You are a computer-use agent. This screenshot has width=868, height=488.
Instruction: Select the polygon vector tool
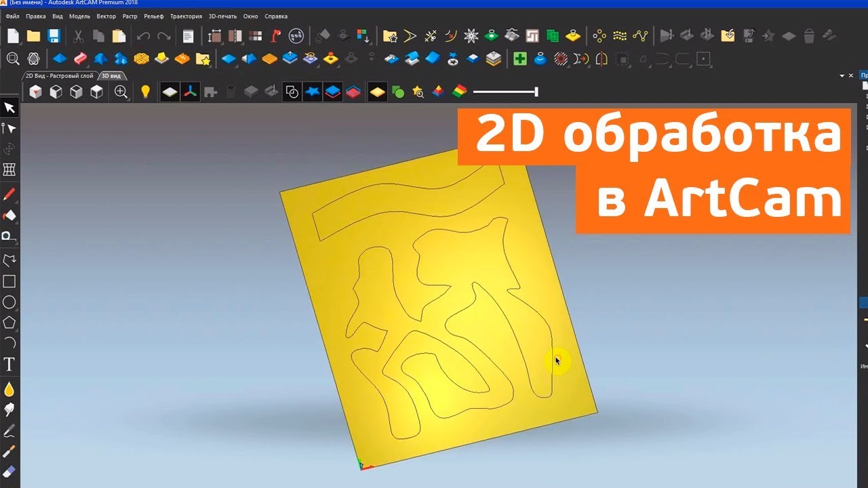coord(9,323)
